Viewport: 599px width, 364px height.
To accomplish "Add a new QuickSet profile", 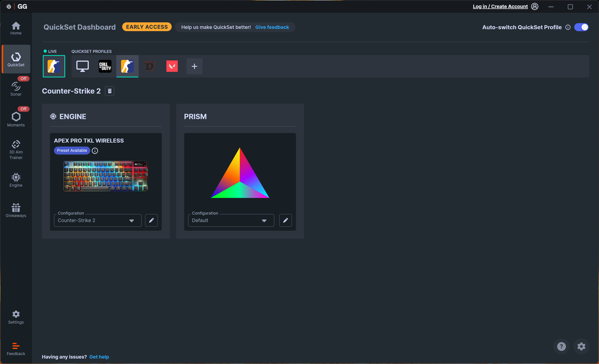I will (194, 66).
